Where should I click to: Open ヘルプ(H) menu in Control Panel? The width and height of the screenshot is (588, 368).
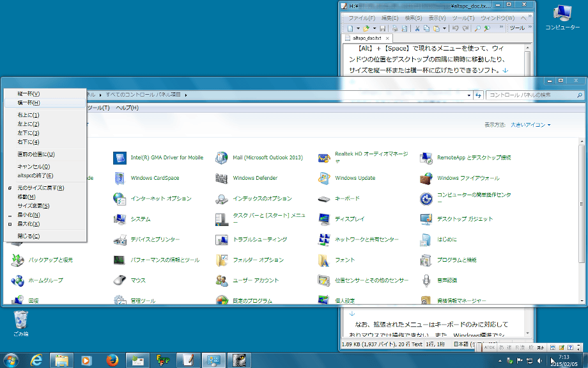127,108
